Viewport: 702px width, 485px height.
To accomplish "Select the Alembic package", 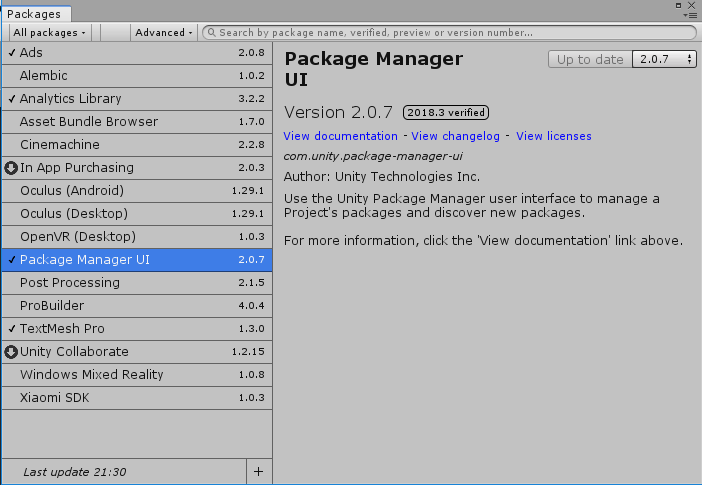I will coord(137,76).
